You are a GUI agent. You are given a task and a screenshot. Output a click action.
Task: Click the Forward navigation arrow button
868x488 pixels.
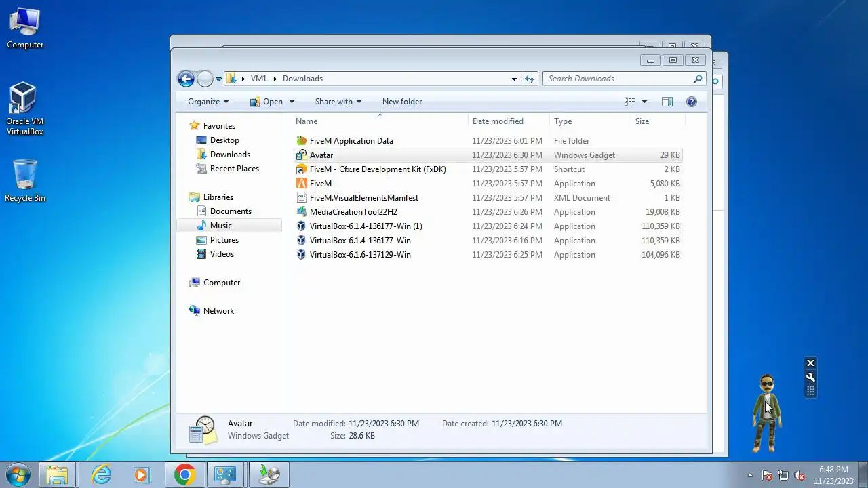click(x=205, y=79)
